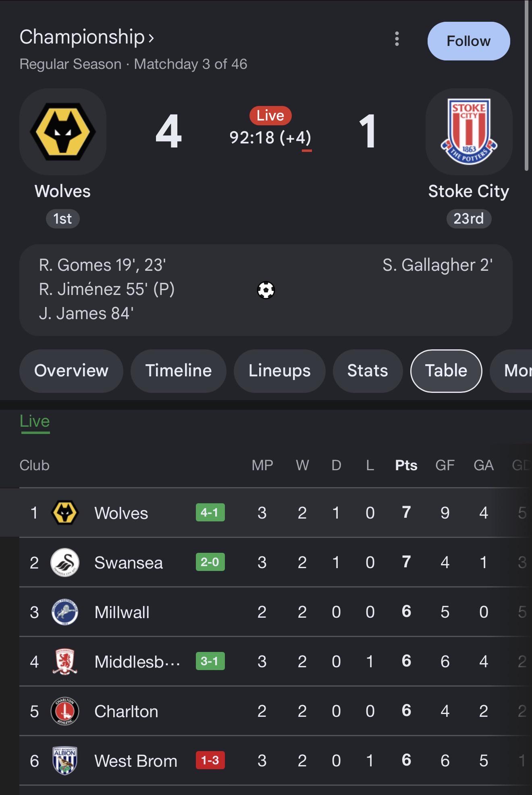This screenshot has width=532, height=795.
Task: Follow this match with Follow button
Action: pos(469,41)
